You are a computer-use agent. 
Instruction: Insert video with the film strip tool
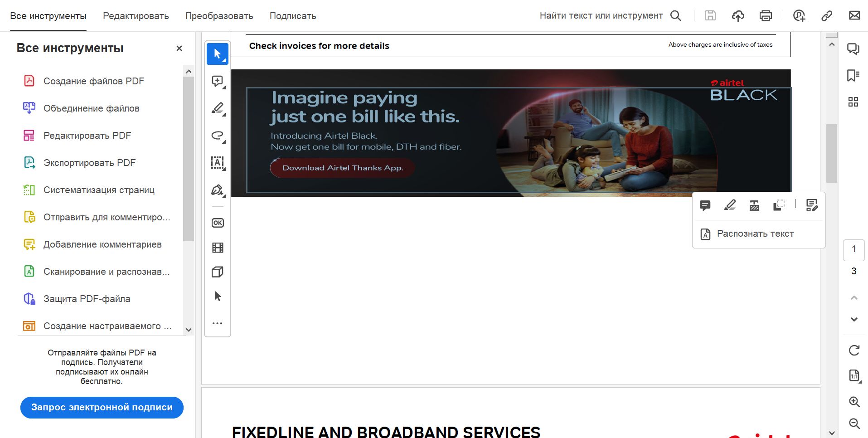pos(218,248)
